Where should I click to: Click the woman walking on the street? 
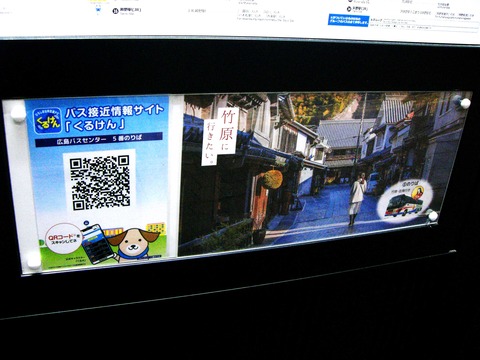(357, 199)
